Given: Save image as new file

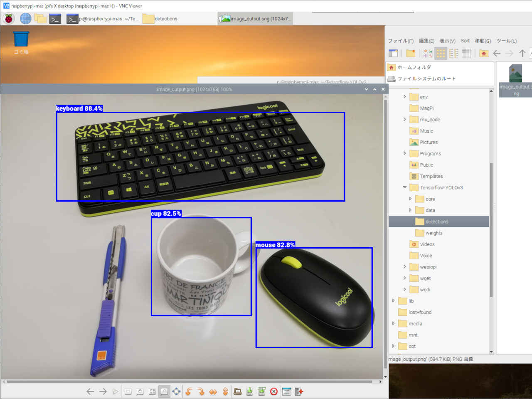Looking at the screenshot, I should coord(262,392).
